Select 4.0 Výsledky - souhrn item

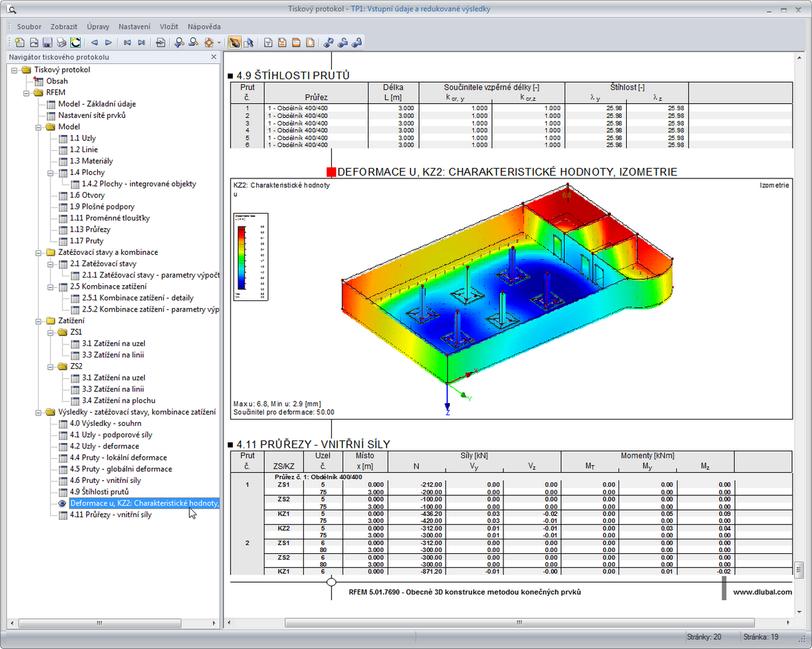coord(105,423)
